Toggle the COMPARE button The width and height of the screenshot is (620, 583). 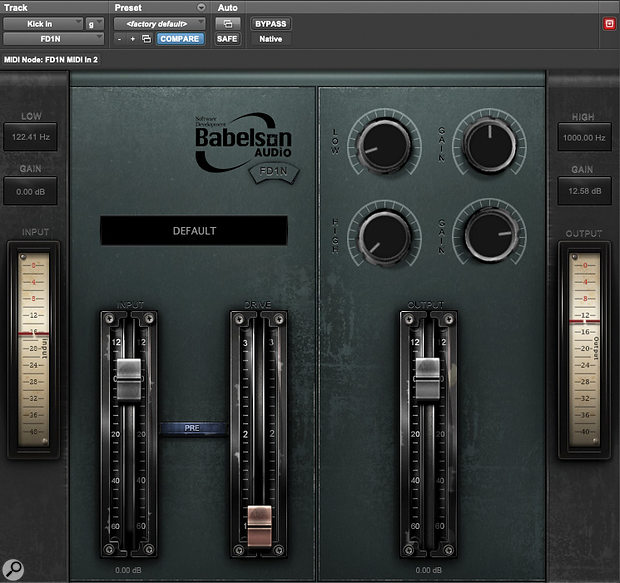click(x=180, y=39)
